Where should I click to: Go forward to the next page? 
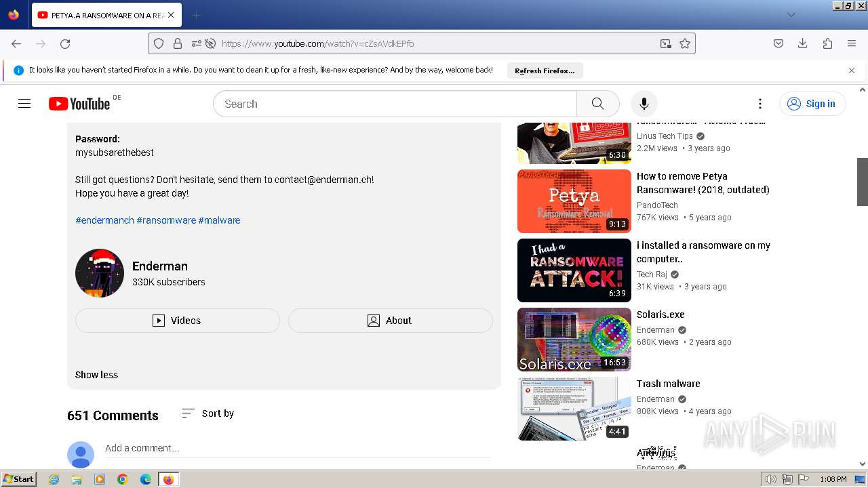[41, 43]
